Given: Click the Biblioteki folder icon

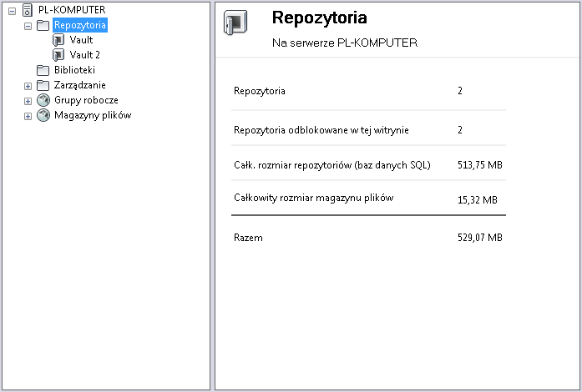Looking at the screenshot, I should [43, 70].
